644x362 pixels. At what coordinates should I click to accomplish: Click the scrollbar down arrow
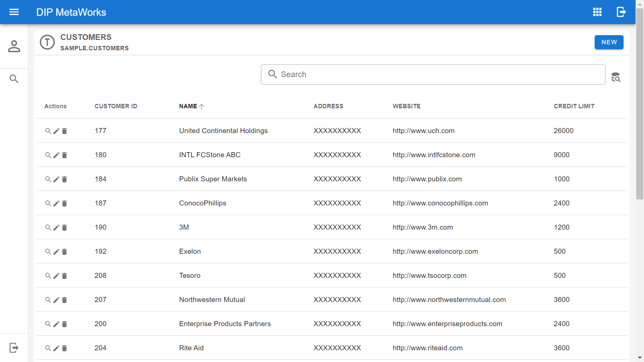point(640,358)
